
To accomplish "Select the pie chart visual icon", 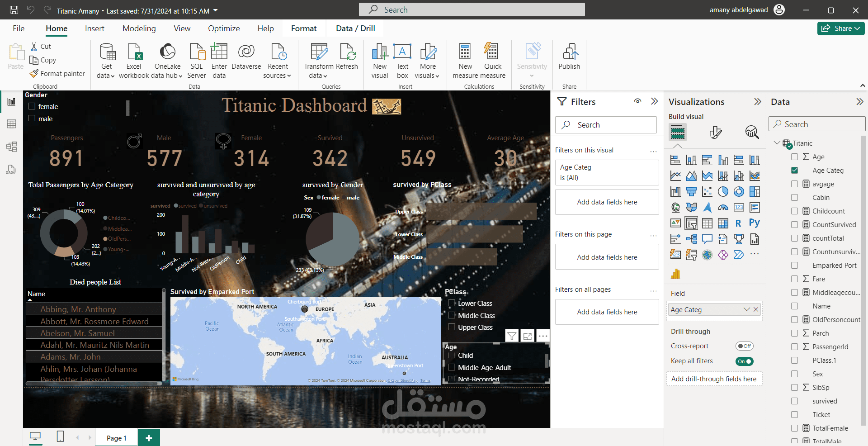I will [723, 192].
